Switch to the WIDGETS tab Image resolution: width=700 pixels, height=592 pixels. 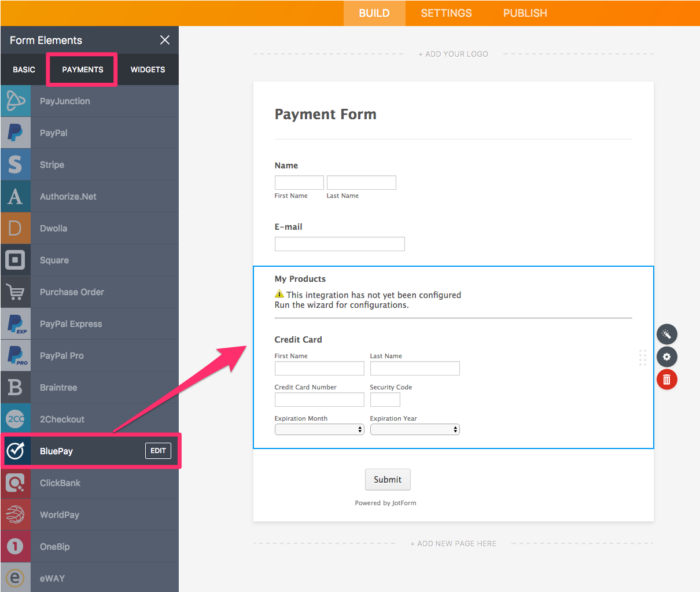pos(148,70)
